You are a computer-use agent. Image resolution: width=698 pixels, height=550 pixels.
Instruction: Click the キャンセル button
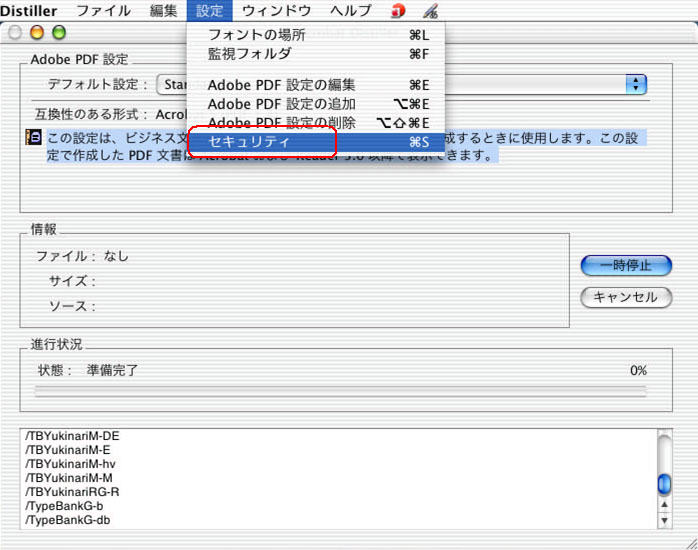click(626, 297)
